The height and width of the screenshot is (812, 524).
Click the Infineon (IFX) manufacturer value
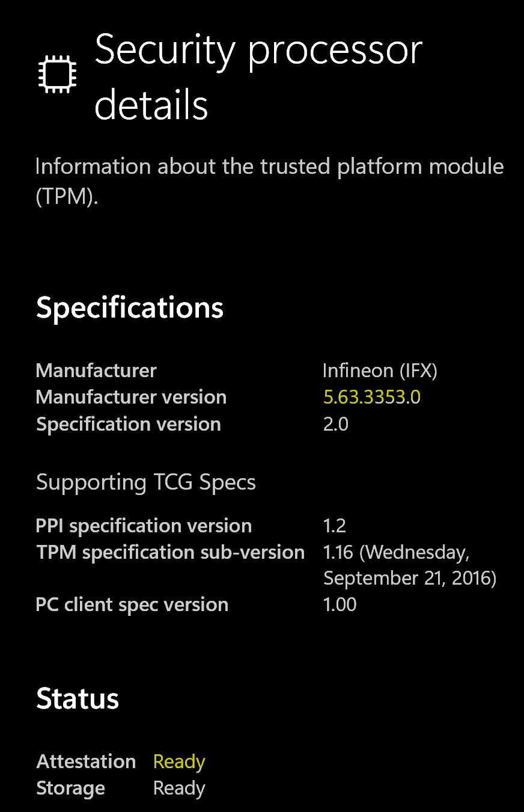click(x=381, y=371)
